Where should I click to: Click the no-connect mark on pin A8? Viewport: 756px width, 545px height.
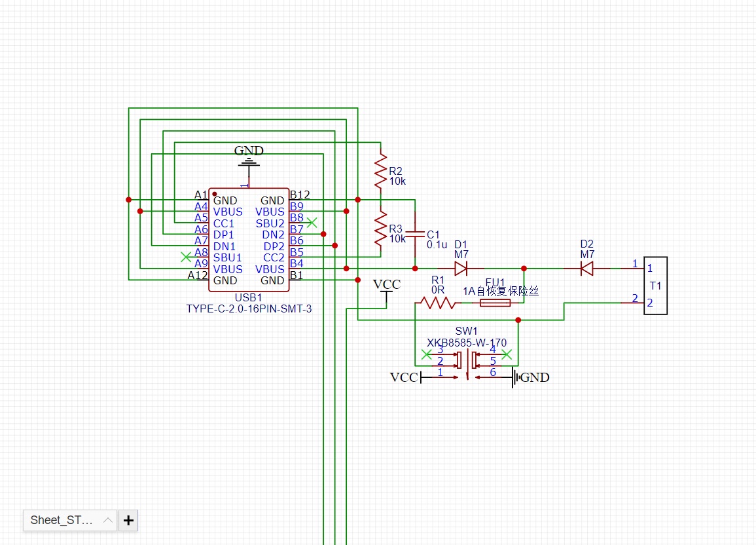tap(186, 257)
